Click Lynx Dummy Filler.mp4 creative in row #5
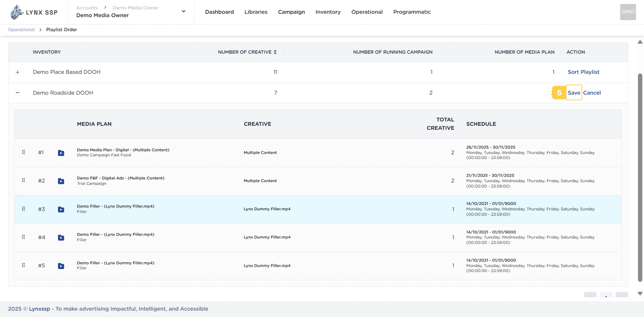The width and height of the screenshot is (644, 318). tap(267, 266)
